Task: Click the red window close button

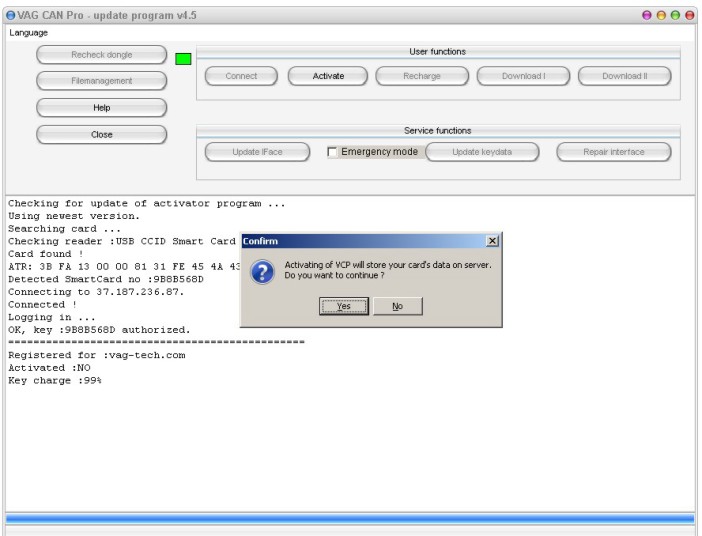Action: pos(689,15)
